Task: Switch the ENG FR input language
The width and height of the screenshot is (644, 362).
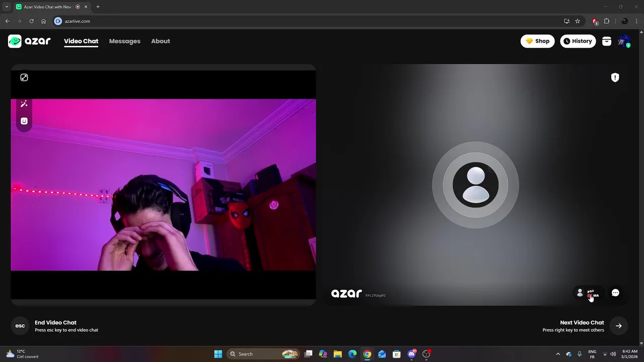Action: 592,354
